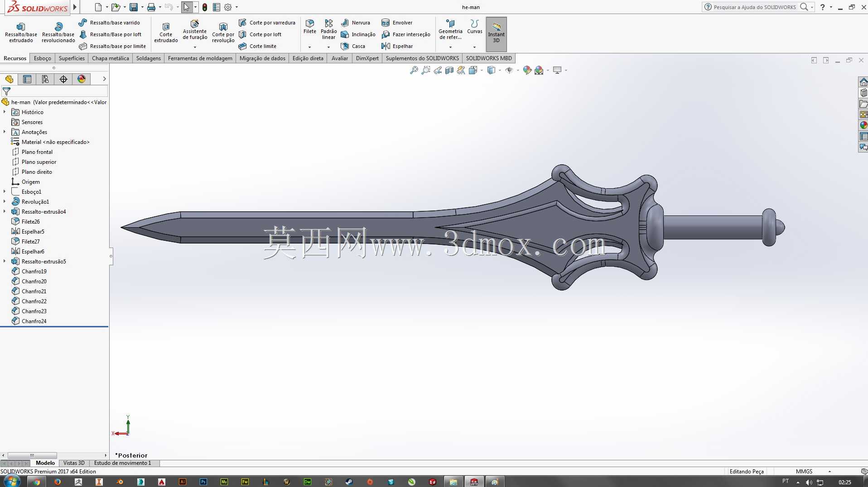The height and width of the screenshot is (487, 868).
Task: Choose Corte limite tool
Action: point(257,46)
